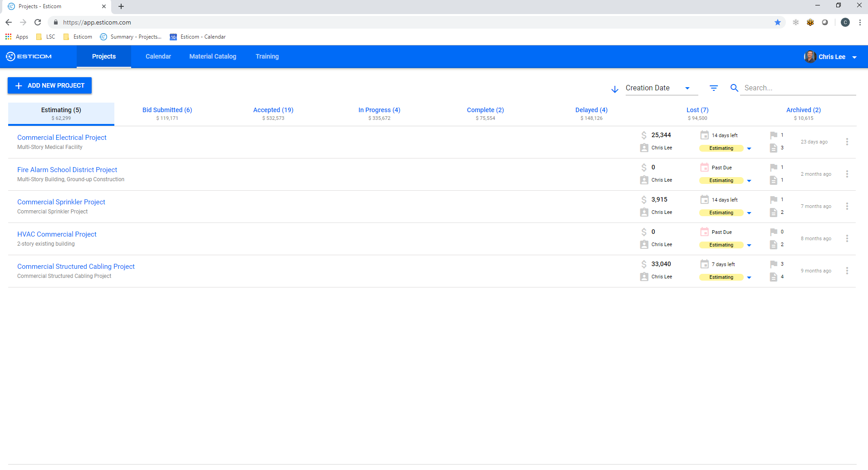Click the flag icon on Fire Alarm School District
This screenshot has height=470, width=868.
(774, 168)
